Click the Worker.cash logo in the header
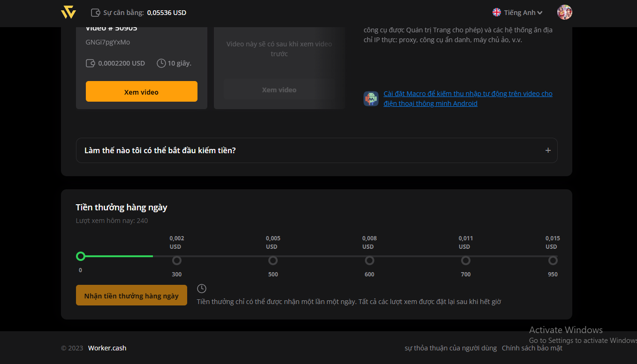The width and height of the screenshot is (637, 364). [68, 13]
